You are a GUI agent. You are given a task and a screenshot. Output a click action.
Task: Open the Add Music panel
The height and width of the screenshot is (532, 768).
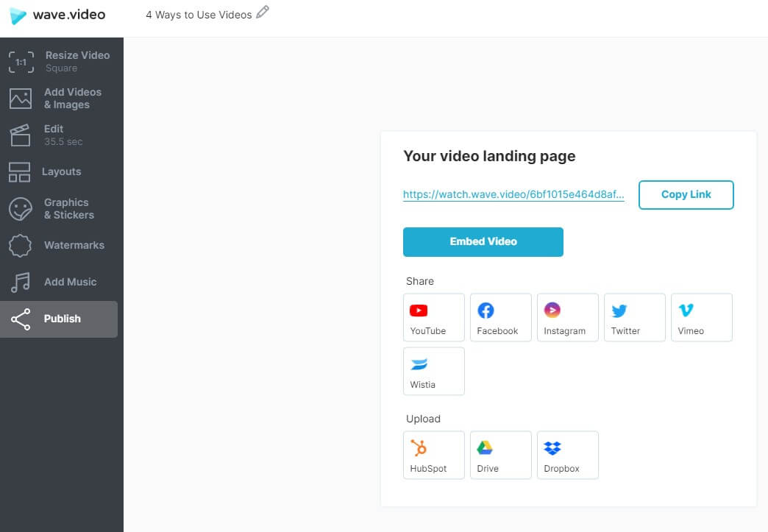61,282
